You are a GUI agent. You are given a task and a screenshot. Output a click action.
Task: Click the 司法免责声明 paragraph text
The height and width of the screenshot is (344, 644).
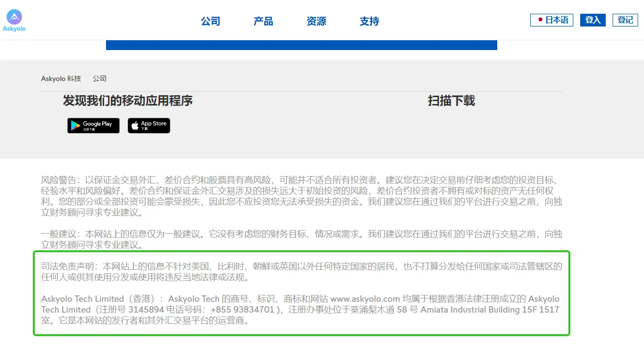click(301, 272)
